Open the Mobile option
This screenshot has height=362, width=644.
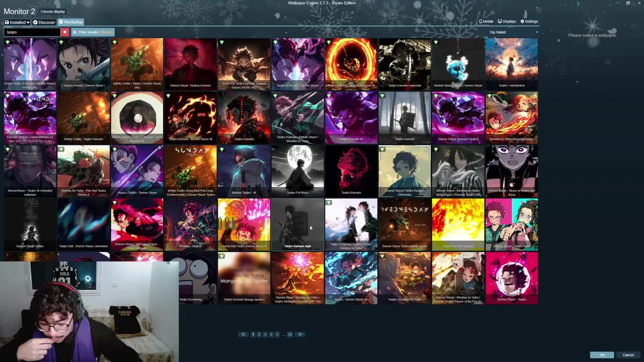point(486,22)
